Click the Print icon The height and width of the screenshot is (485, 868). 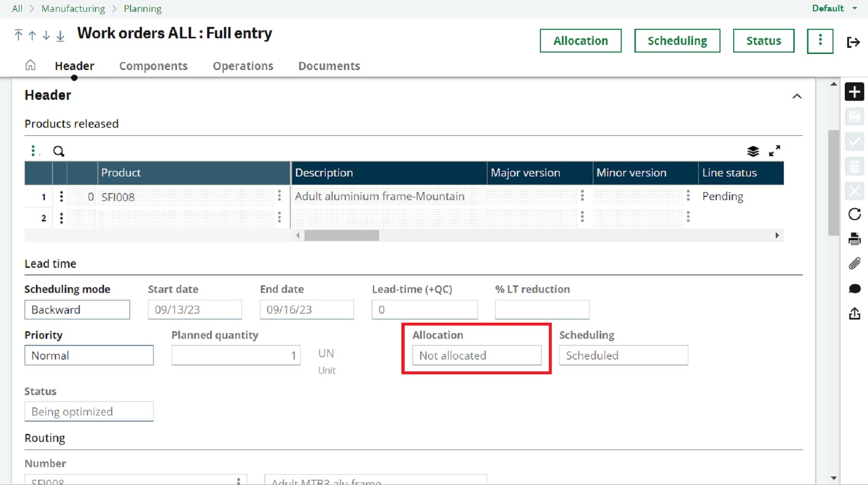854,239
